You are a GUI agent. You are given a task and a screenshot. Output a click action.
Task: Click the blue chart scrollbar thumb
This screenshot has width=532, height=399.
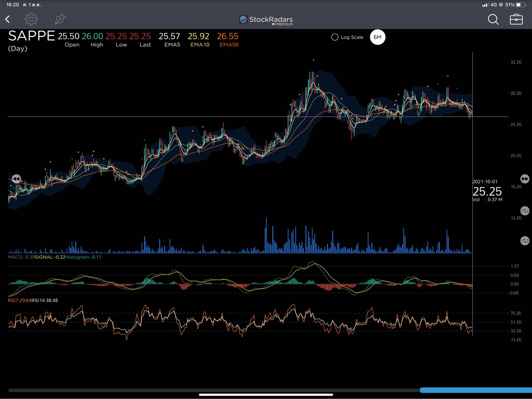pyautogui.click(x=475, y=390)
